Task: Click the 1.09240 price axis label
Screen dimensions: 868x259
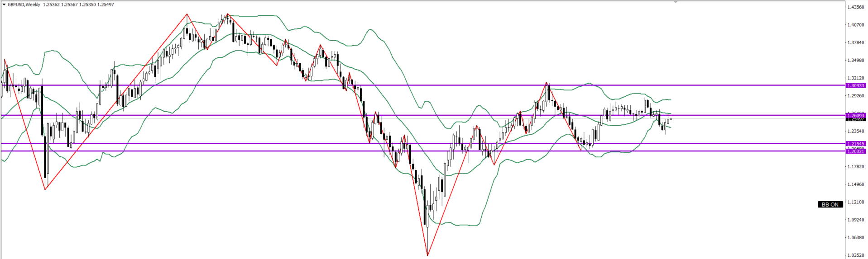Action: 856,220
